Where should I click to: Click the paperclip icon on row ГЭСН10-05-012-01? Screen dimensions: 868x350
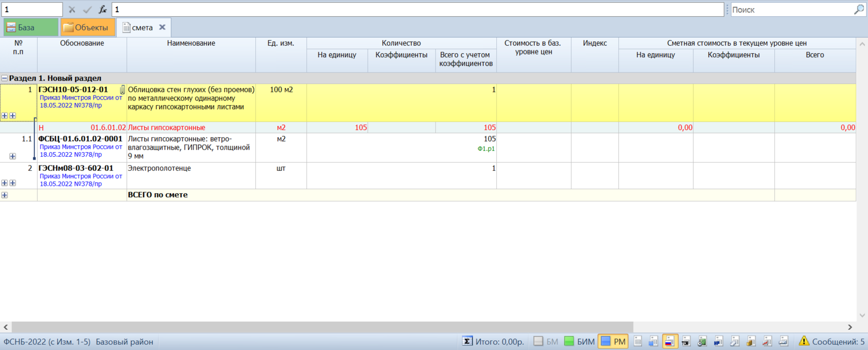pyautogui.click(x=122, y=90)
